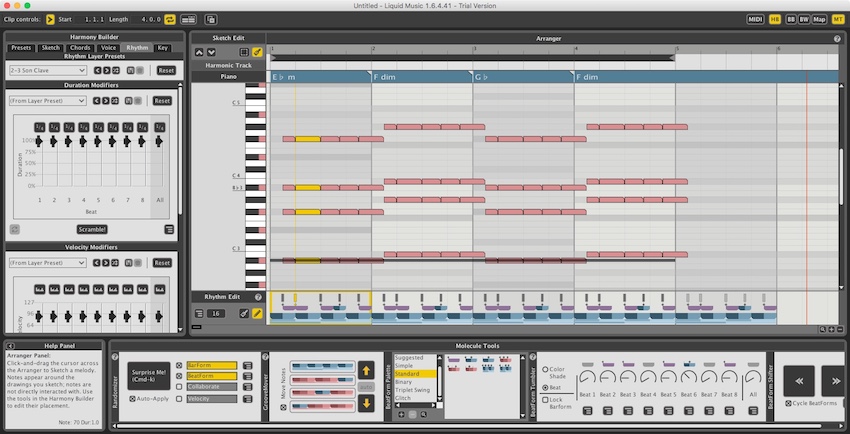Click the down arrow in Sketch Edit
The width and height of the screenshot is (850, 434).
(x=211, y=53)
